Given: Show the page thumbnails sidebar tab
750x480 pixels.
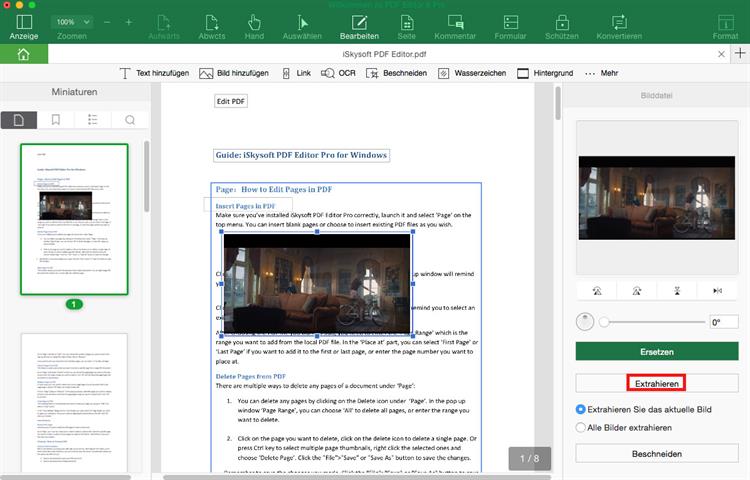Looking at the screenshot, I should (19, 120).
